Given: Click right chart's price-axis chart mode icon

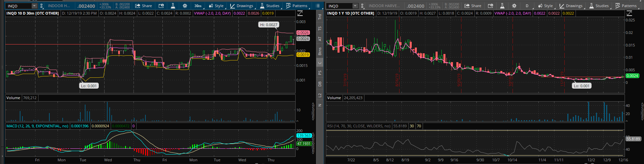Looking at the screenshot, I should (x=629, y=13).
